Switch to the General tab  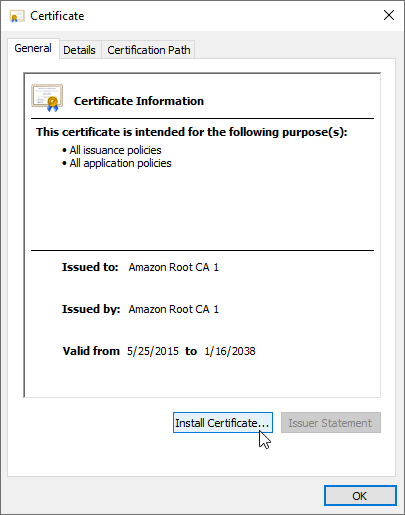(x=33, y=48)
